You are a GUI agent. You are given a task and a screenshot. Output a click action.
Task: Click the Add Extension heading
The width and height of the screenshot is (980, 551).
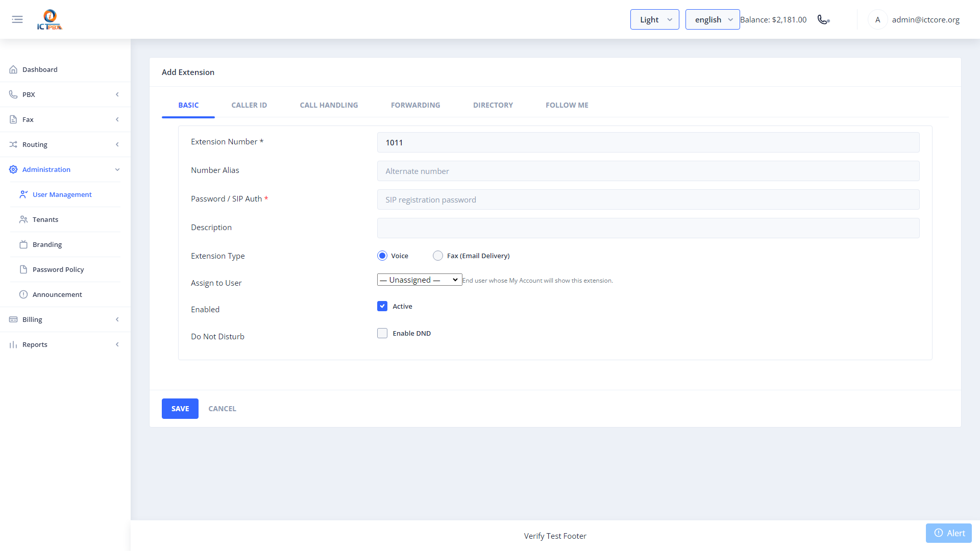[x=188, y=72]
